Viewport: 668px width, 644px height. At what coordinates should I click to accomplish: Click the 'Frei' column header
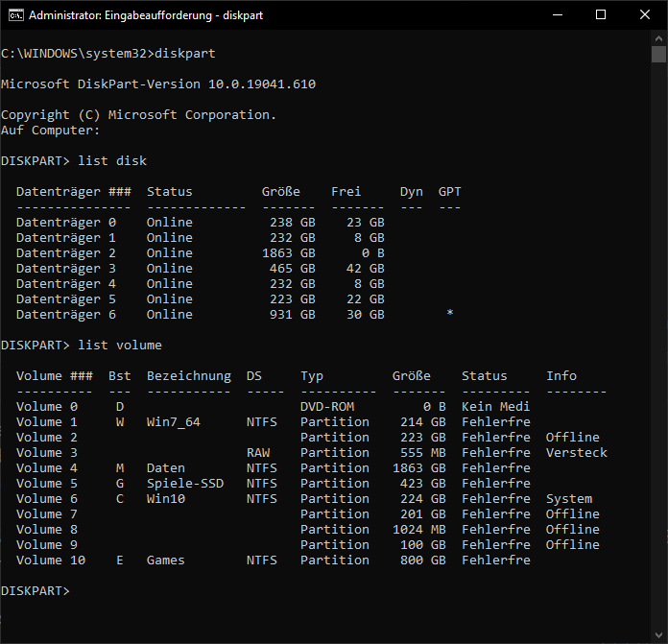point(346,192)
